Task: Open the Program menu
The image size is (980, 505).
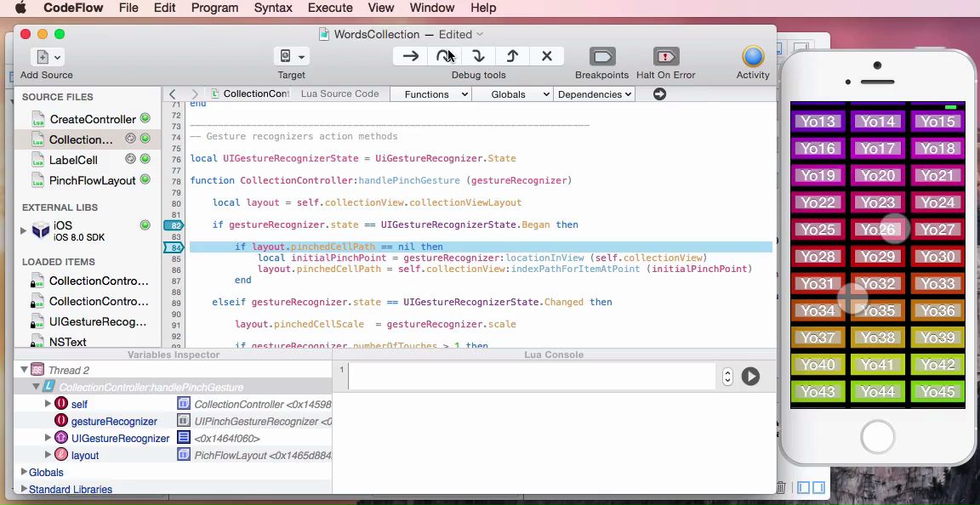Action: 214,9
